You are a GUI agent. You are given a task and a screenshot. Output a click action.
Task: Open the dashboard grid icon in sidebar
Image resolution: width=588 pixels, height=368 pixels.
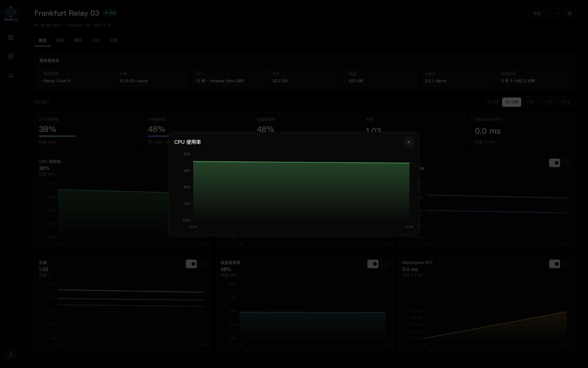tap(11, 37)
